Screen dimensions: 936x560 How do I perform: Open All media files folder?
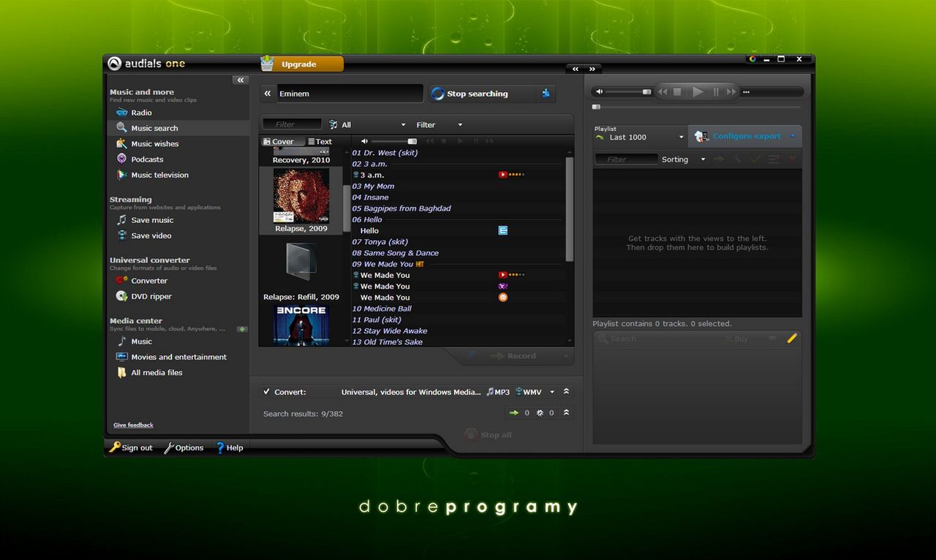[x=150, y=373]
